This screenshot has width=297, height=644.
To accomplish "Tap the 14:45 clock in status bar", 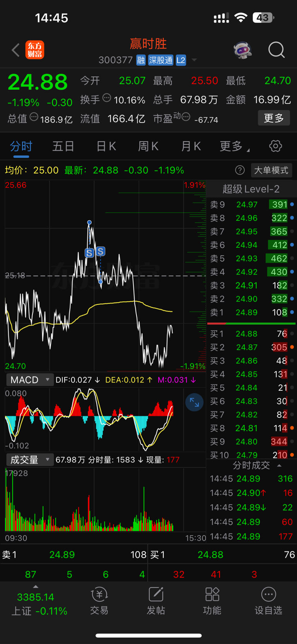I will (51, 18).
